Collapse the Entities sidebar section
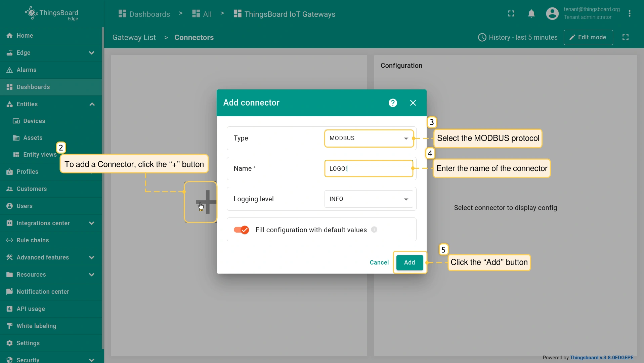 click(92, 104)
